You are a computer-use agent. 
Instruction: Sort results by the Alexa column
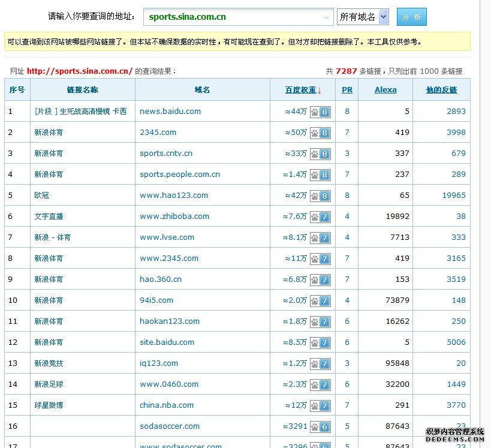(x=385, y=89)
